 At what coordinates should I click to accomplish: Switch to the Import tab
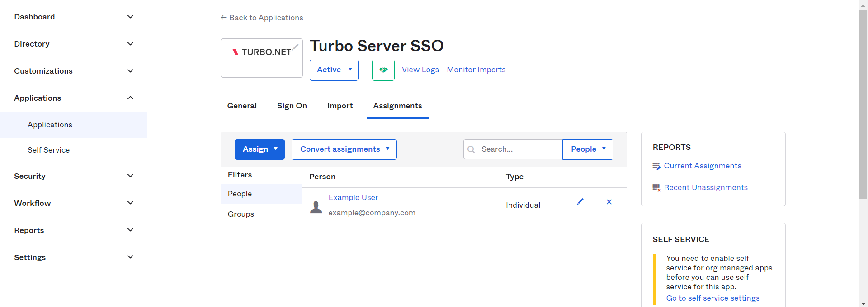click(340, 106)
